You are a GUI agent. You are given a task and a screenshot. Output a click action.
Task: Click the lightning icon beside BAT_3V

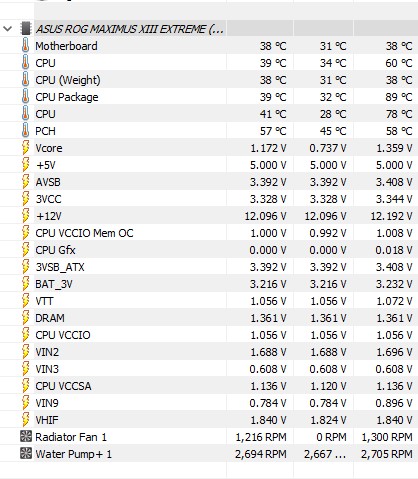click(25, 284)
